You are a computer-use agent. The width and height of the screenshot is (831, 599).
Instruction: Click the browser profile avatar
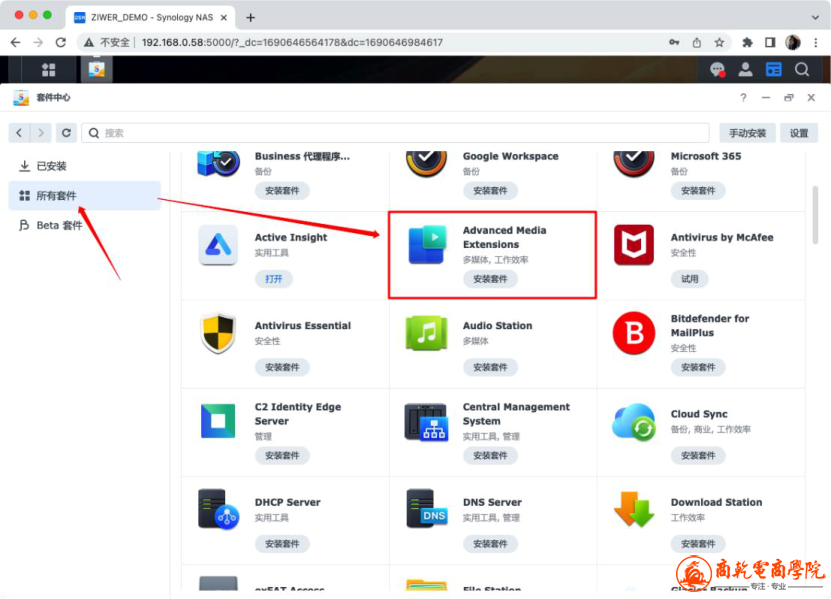click(793, 42)
